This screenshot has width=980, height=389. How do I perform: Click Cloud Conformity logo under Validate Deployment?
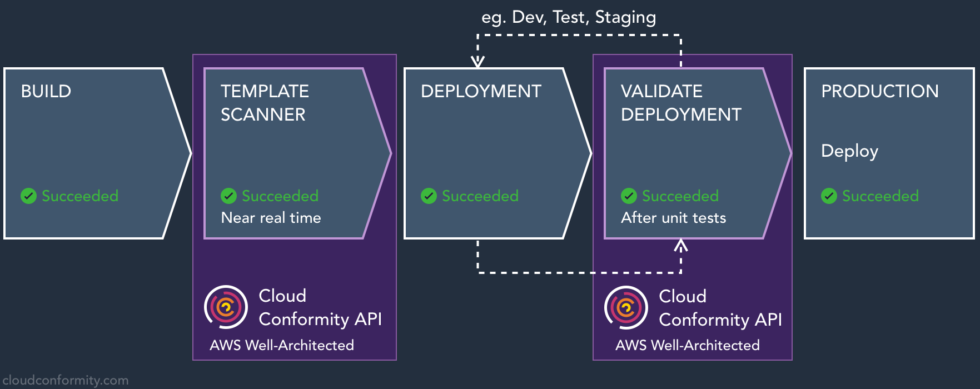point(626,307)
